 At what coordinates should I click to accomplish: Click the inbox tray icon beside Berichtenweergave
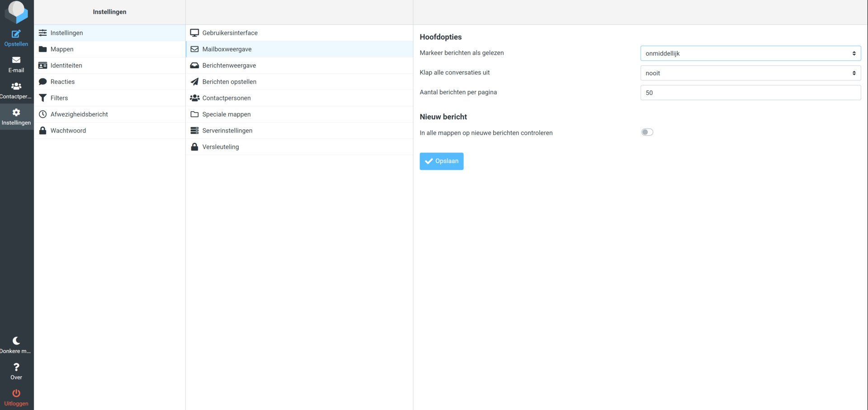coord(194,66)
